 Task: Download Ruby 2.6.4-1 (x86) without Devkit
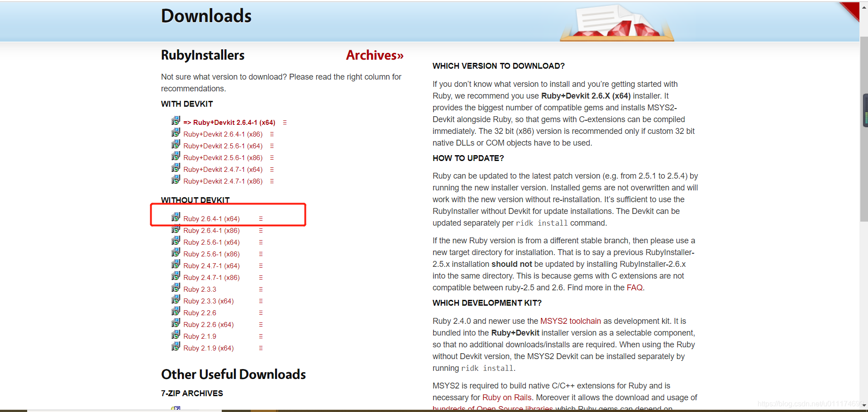[x=211, y=231]
